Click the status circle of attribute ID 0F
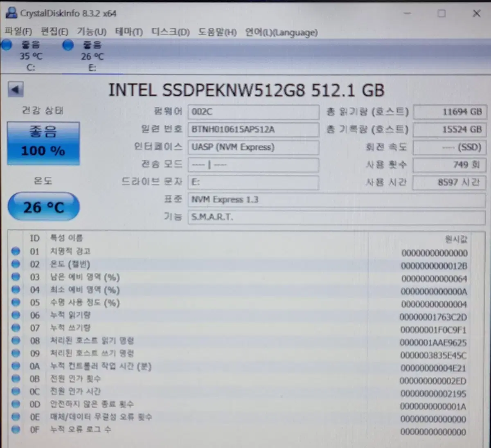 [16, 429]
